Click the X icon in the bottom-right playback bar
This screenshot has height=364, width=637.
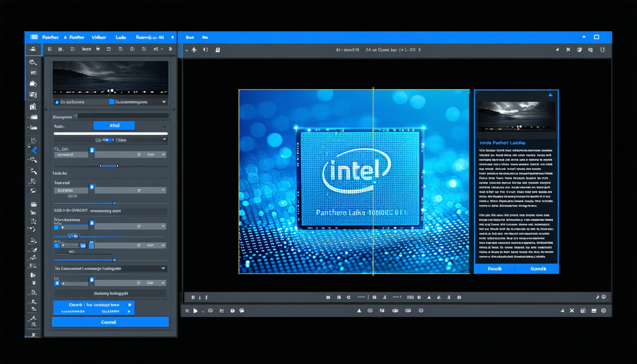click(572, 311)
